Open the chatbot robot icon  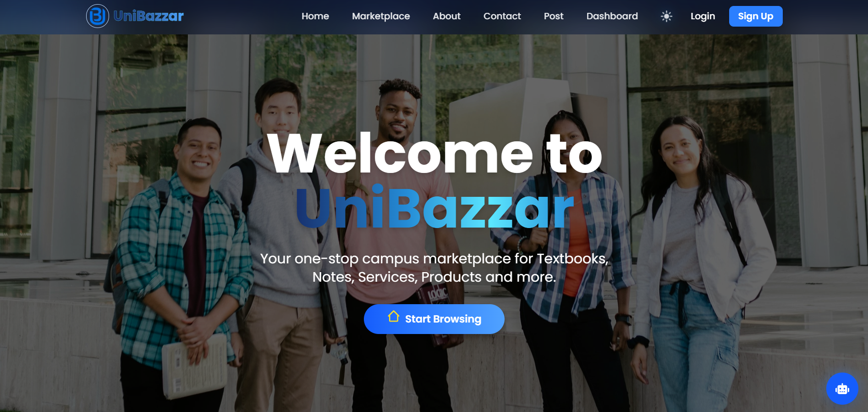(x=842, y=389)
